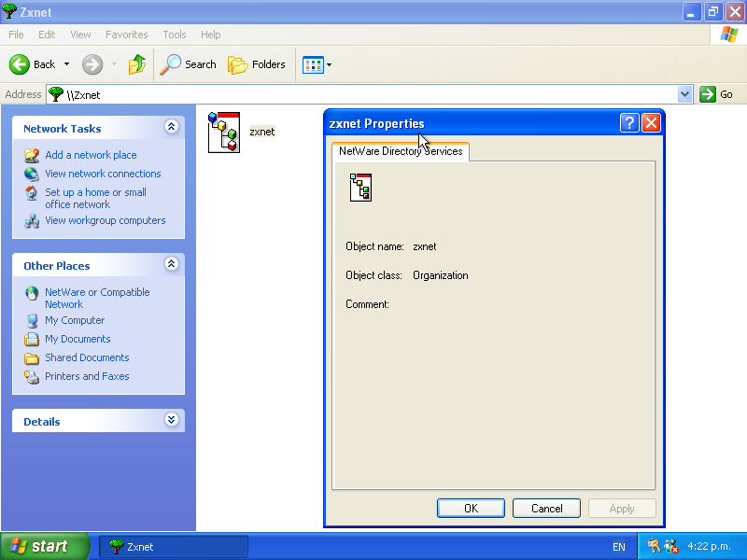This screenshot has width=747, height=560.
Task: Click the Object name value zxnet
Action: click(425, 246)
